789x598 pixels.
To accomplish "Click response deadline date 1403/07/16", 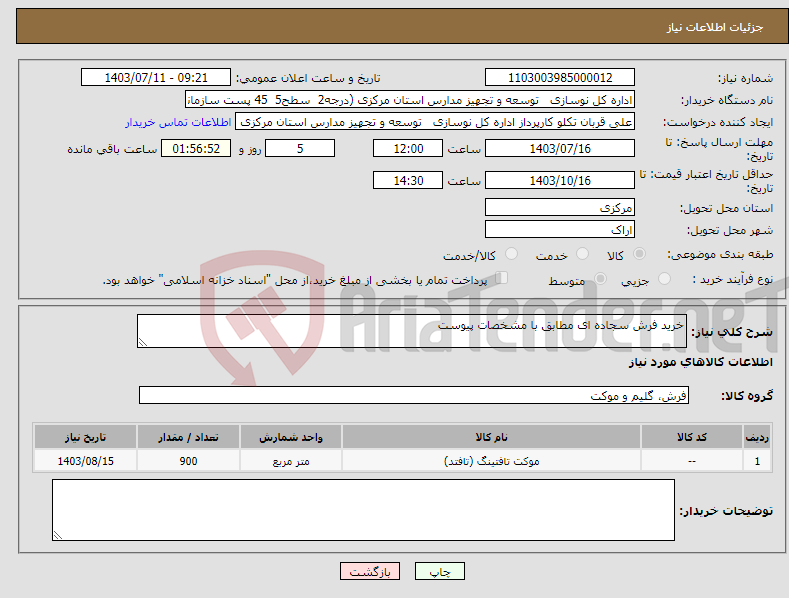I will [x=560, y=148].
